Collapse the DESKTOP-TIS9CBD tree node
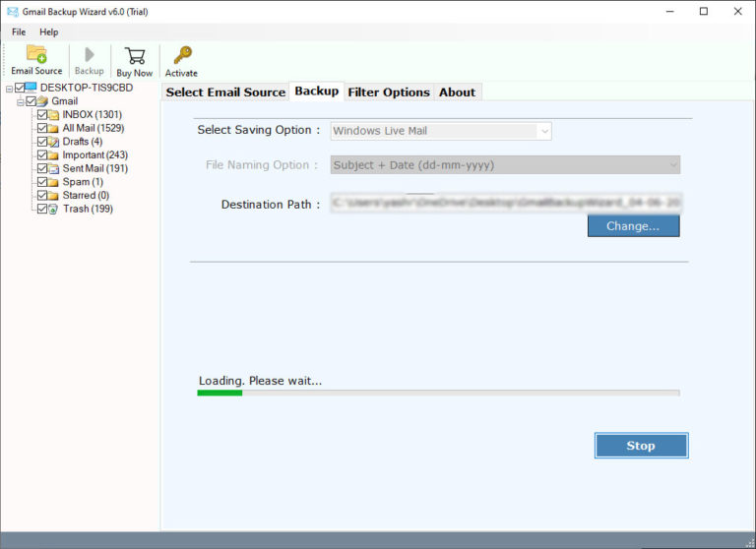756x549 pixels. pos(8,89)
